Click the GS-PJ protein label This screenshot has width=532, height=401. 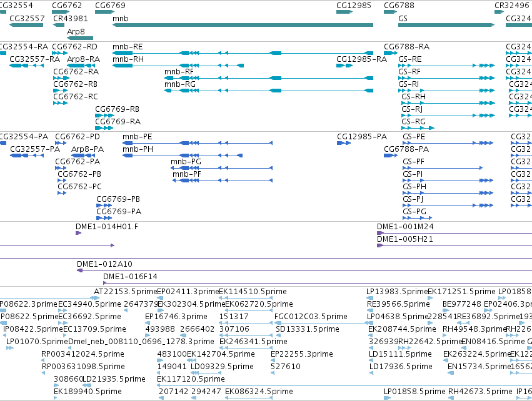[x=413, y=199]
